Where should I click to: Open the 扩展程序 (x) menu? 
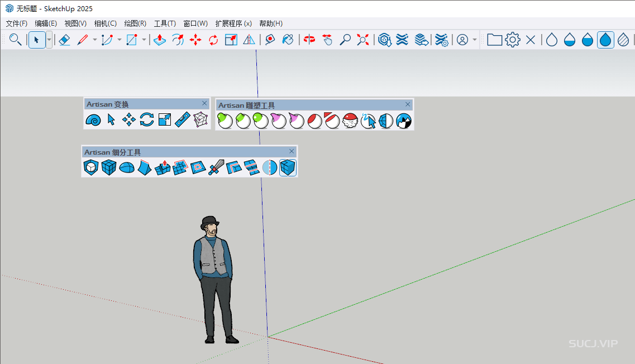[233, 23]
